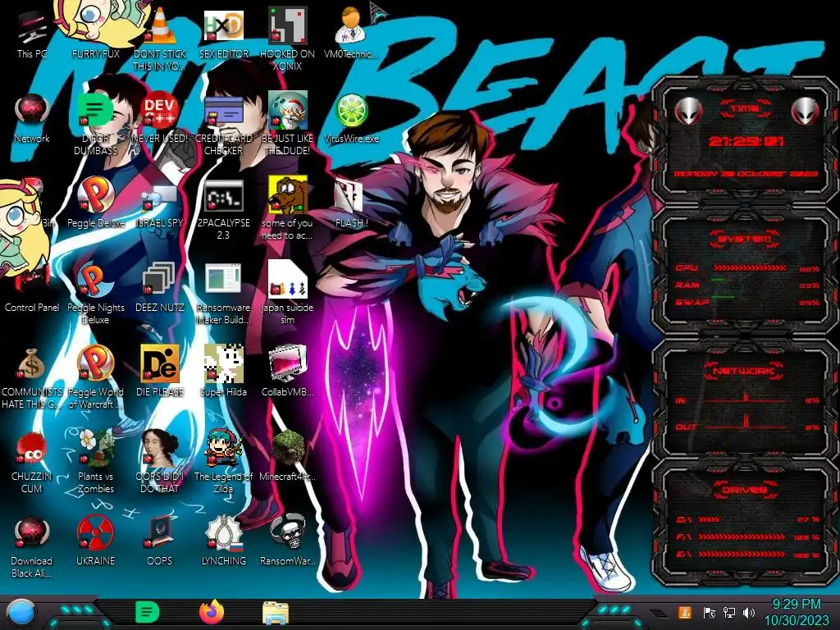
Task: Open the DEEZ NUTZ shortcut
Action: tap(160, 288)
